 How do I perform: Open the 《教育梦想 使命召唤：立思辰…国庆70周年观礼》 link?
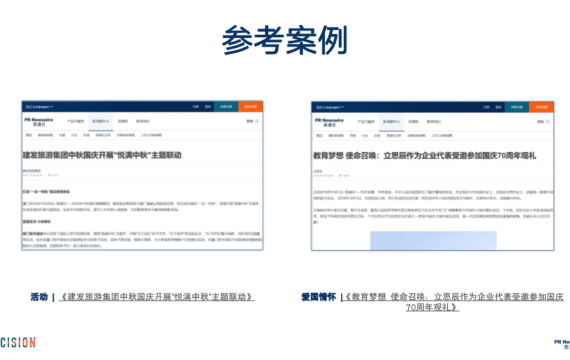(x=454, y=302)
